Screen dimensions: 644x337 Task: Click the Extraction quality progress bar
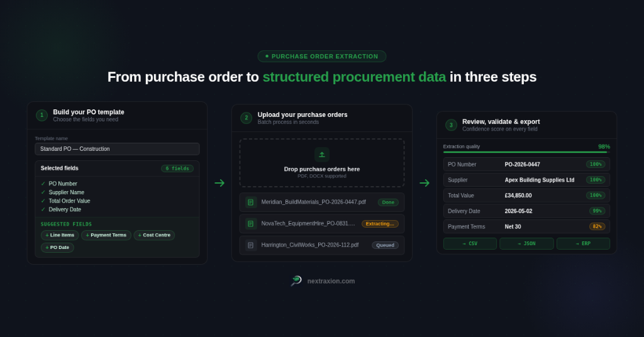tap(526, 152)
